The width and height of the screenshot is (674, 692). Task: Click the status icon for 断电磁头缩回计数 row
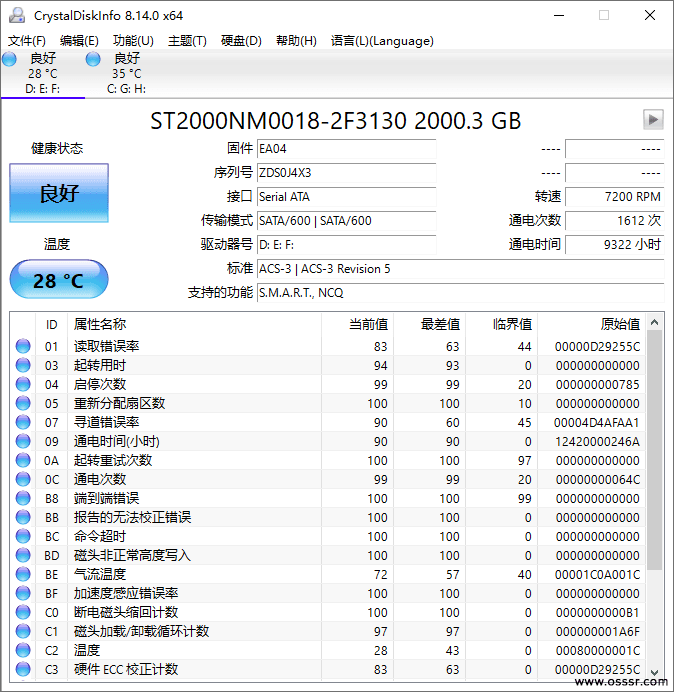point(23,612)
